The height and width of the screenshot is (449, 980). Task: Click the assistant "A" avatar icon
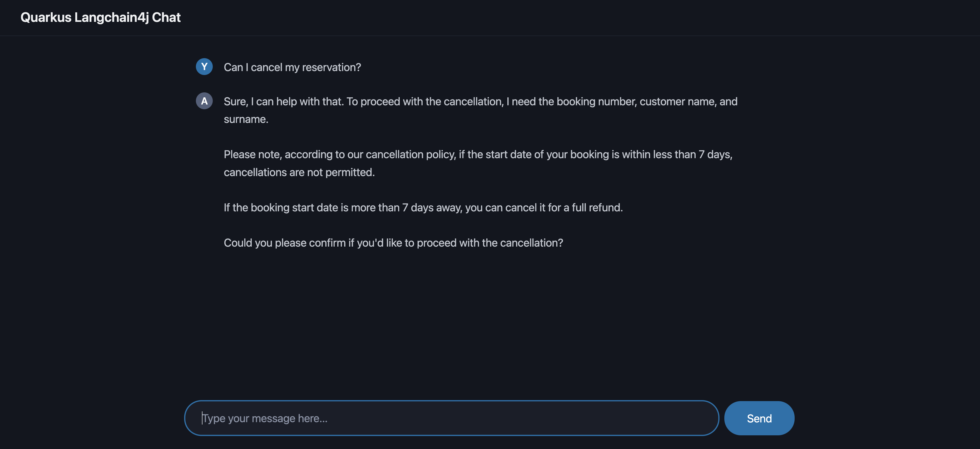tap(204, 101)
